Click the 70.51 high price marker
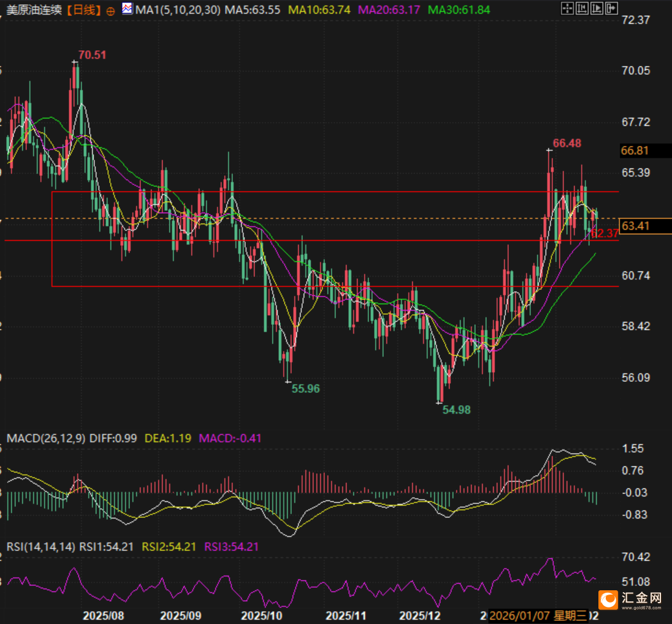Viewport: 672px width, 624px height. pos(92,55)
